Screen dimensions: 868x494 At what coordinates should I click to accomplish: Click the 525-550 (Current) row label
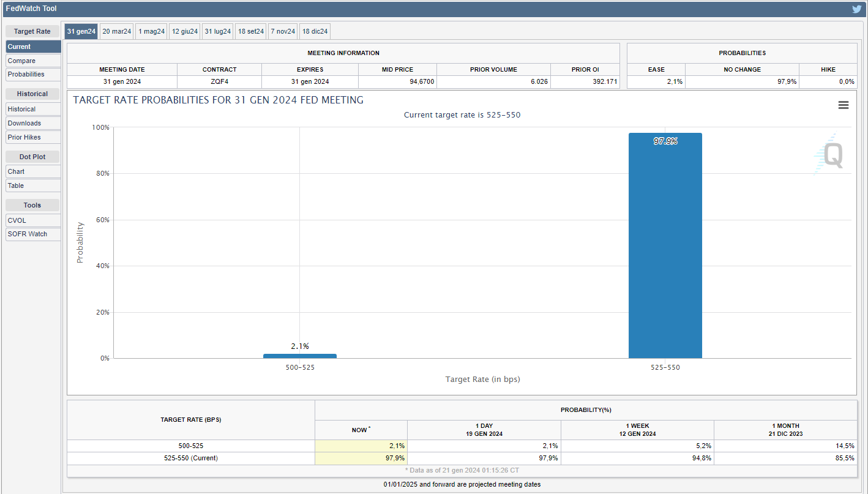(x=190, y=458)
